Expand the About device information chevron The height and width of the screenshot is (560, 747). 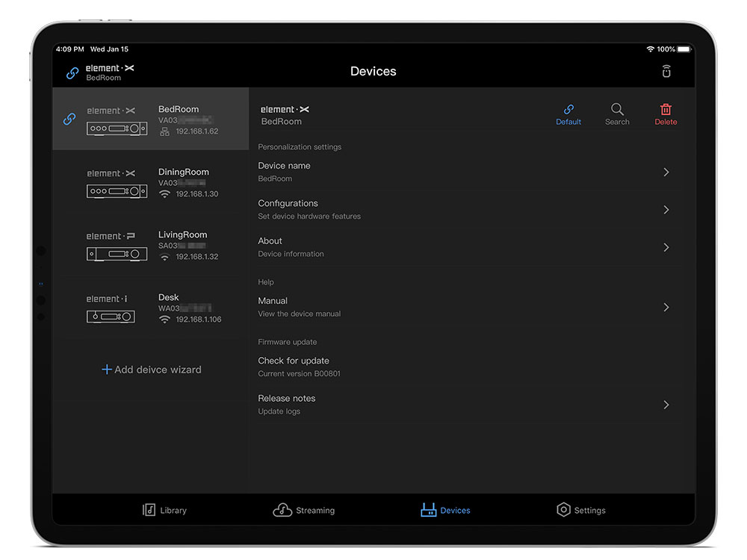[666, 247]
